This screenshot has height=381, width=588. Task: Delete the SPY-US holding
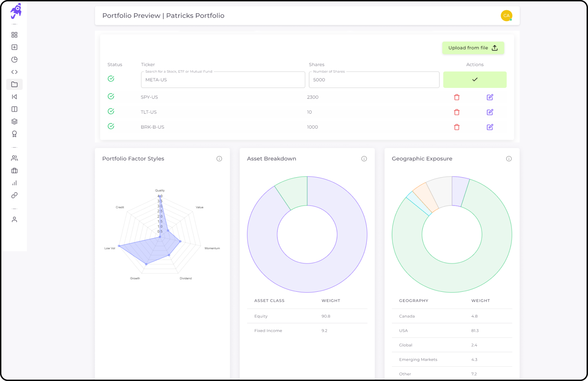click(457, 97)
